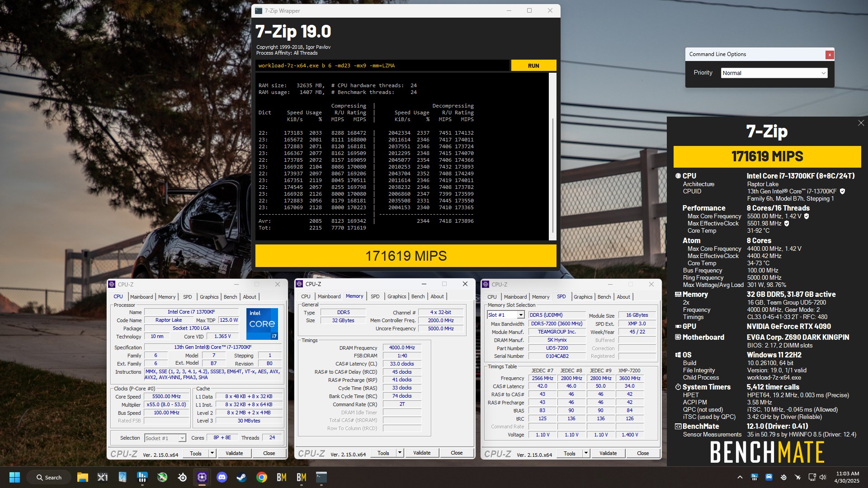Open network status tray icon
Screen dimensions: 868x488
[x=812, y=477]
